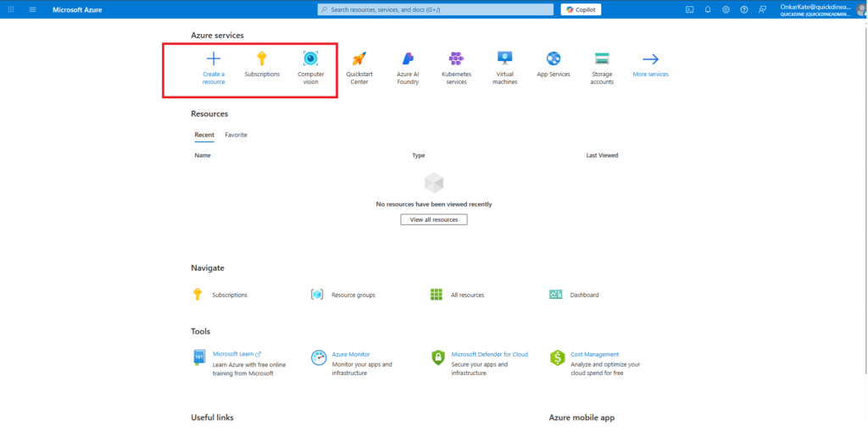This screenshot has width=868, height=448.
Task: Open Quickstart Center rocket icon
Action: pyautogui.click(x=359, y=58)
